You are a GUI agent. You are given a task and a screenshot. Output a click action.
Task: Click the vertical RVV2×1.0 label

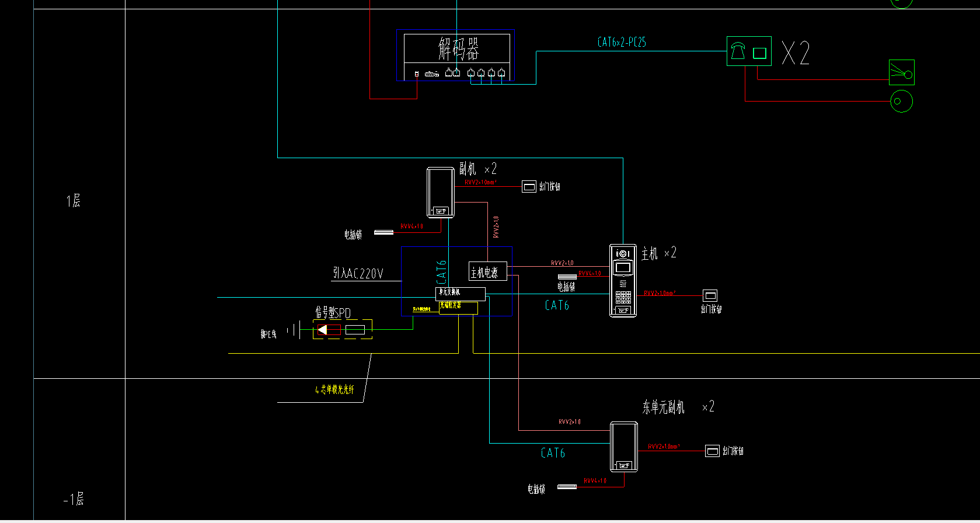click(x=496, y=227)
